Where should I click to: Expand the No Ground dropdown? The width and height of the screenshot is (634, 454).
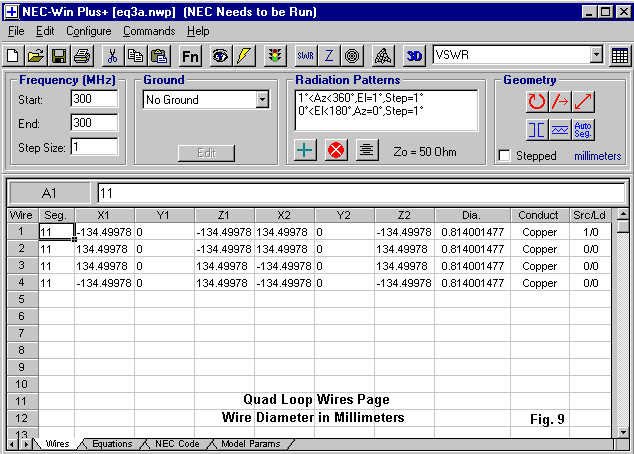(x=262, y=100)
